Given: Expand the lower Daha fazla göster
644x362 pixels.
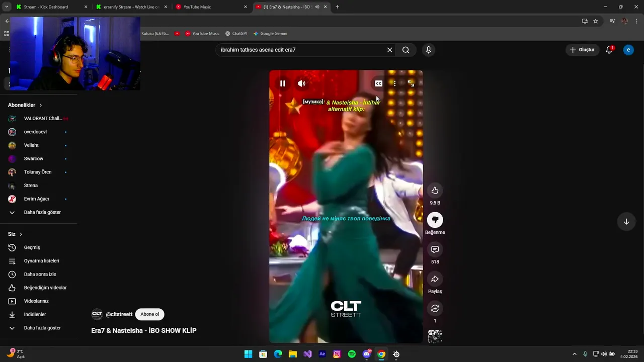Looking at the screenshot, I should [x=38, y=328].
